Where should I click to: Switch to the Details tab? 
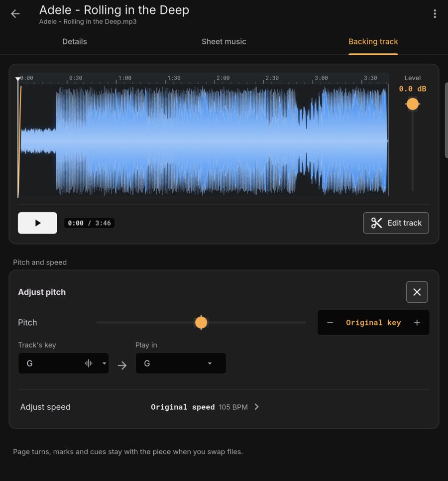[x=75, y=42]
